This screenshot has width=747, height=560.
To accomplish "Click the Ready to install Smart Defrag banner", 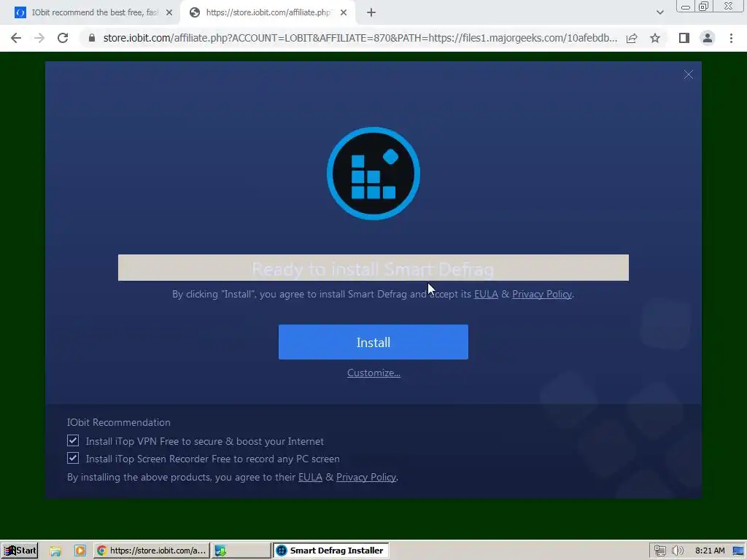I will click(373, 268).
